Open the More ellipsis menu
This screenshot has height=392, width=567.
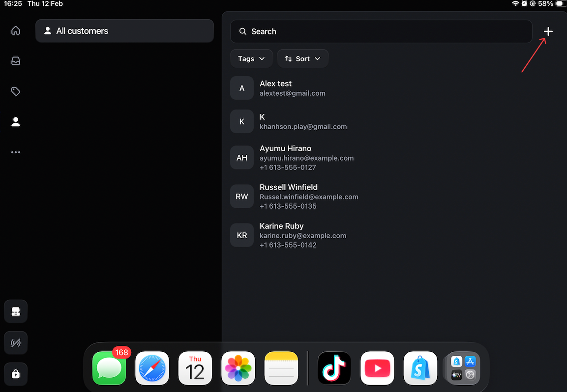click(x=16, y=152)
